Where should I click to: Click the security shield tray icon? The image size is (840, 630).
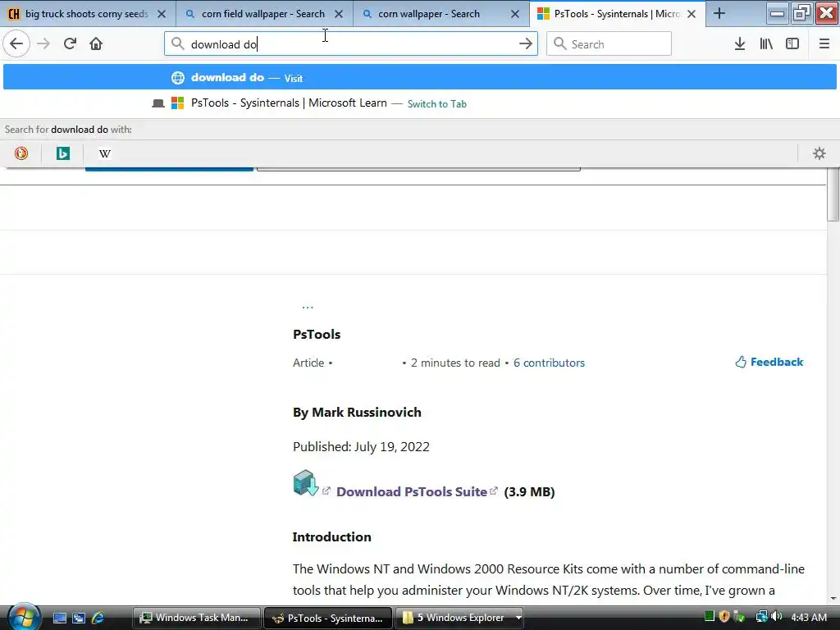[724, 617]
